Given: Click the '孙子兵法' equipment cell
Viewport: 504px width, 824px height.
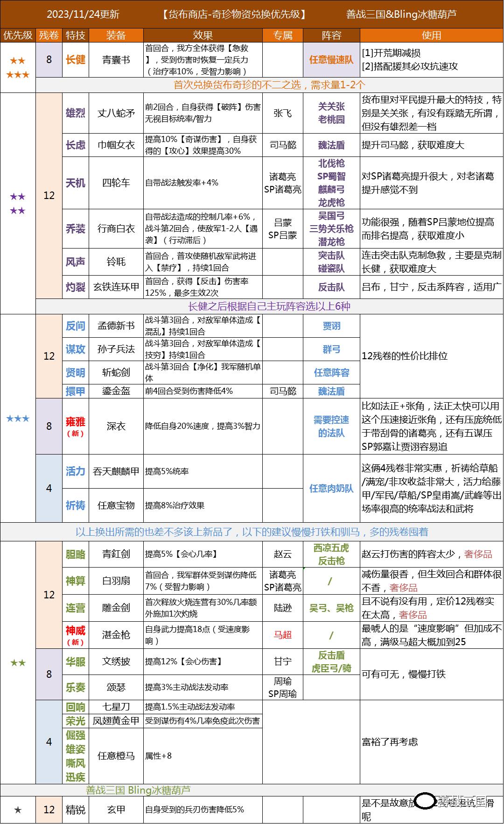Looking at the screenshot, I should (x=116, y=349).
